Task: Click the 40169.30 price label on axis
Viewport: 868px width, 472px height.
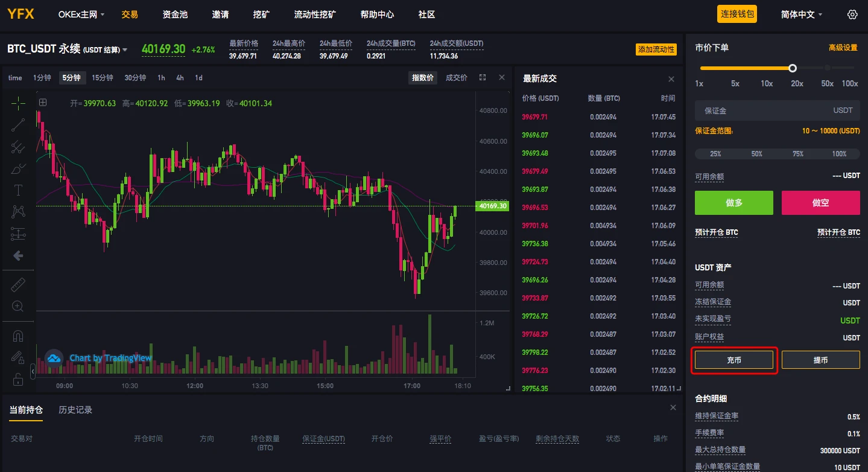Action: click(492, 206)
